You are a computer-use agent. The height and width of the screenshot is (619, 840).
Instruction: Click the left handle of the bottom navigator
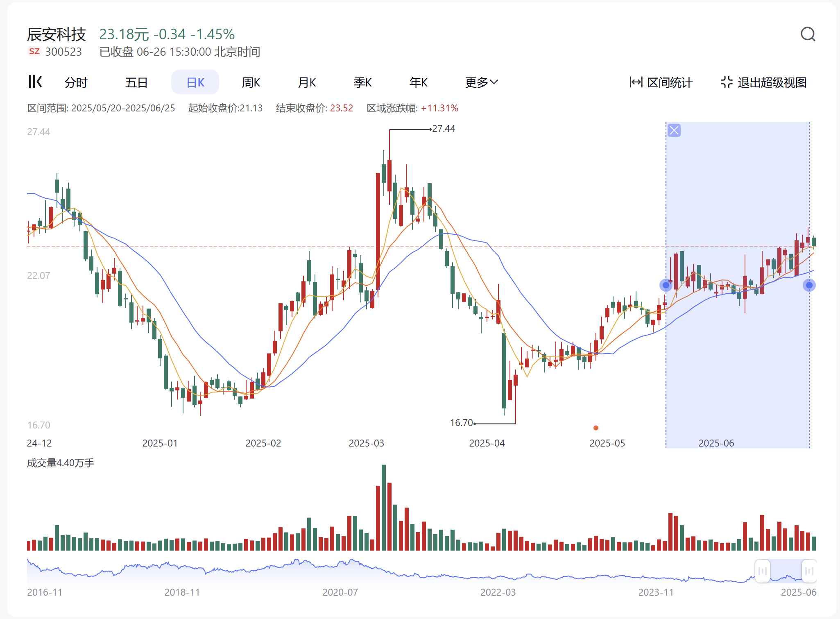[762, 571]
